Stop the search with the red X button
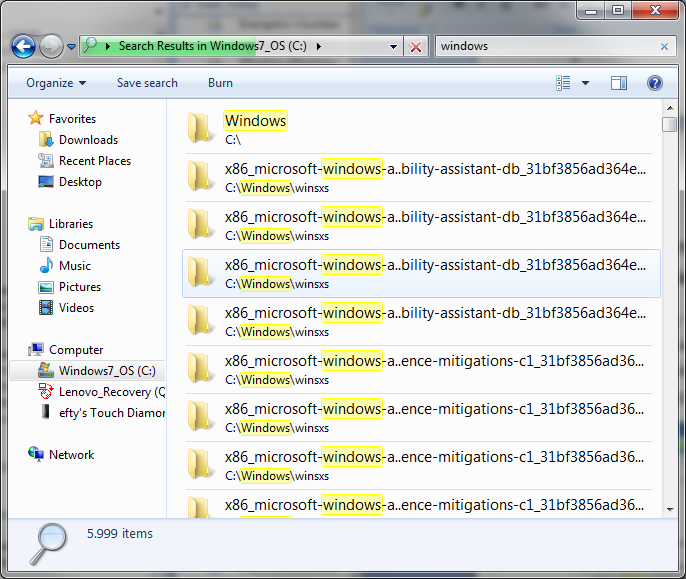This screenshot has width=686, height=579. pos(416,46)
